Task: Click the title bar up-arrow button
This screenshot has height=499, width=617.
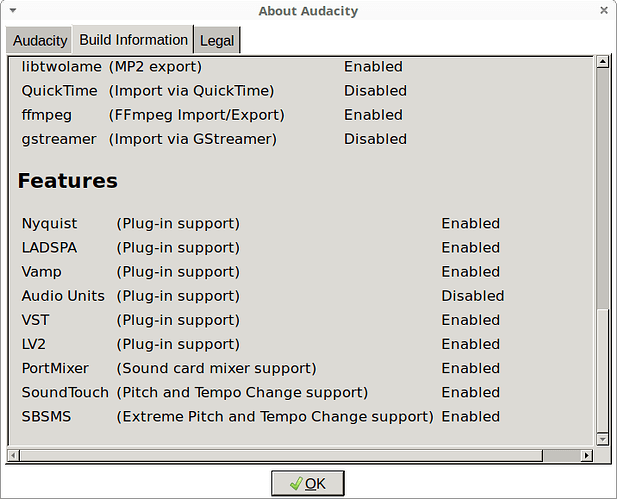Action: point(13,11)
